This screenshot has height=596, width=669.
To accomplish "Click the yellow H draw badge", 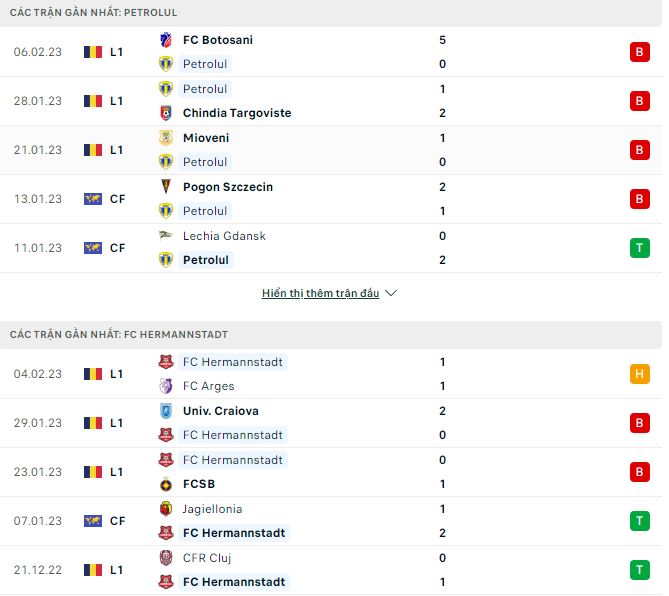I will tap(640, 374).
